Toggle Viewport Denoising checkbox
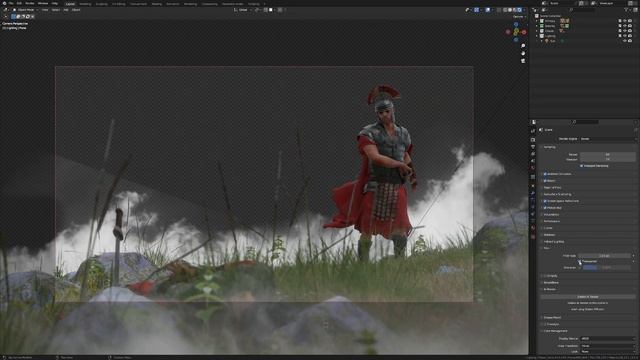Image resolution: width=640 pixels, height=360 pixels. (582, 166)
